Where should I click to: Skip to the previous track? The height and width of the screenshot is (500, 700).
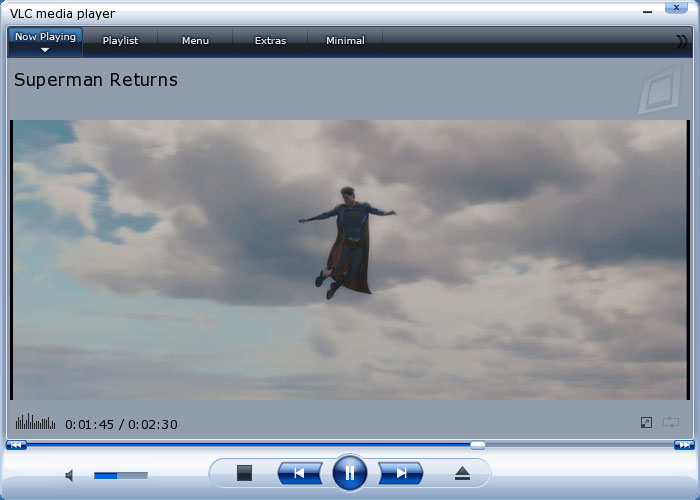coord(299,473)
